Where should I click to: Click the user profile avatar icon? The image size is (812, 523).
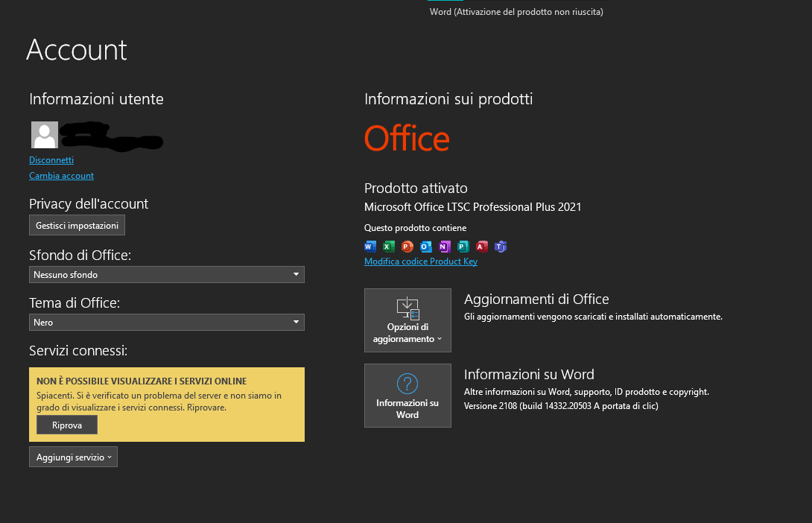click(x=45, y=135)
